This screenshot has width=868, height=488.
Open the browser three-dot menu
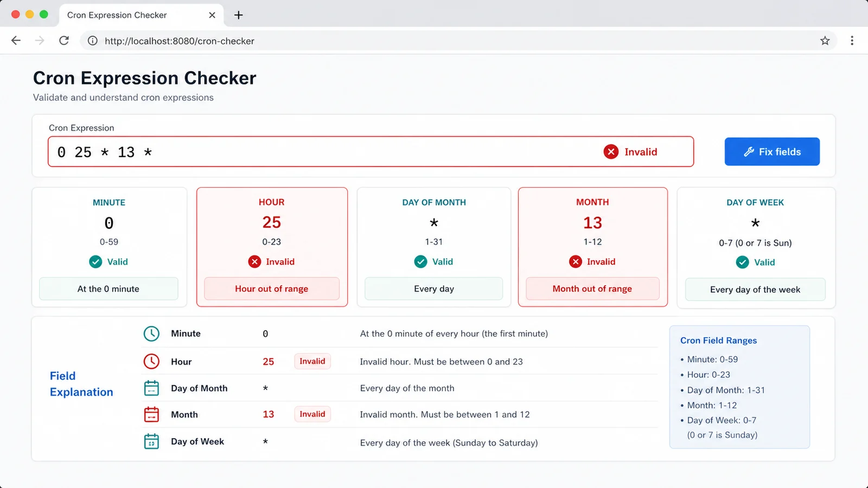pyautogui.click(x=852, y=41)
